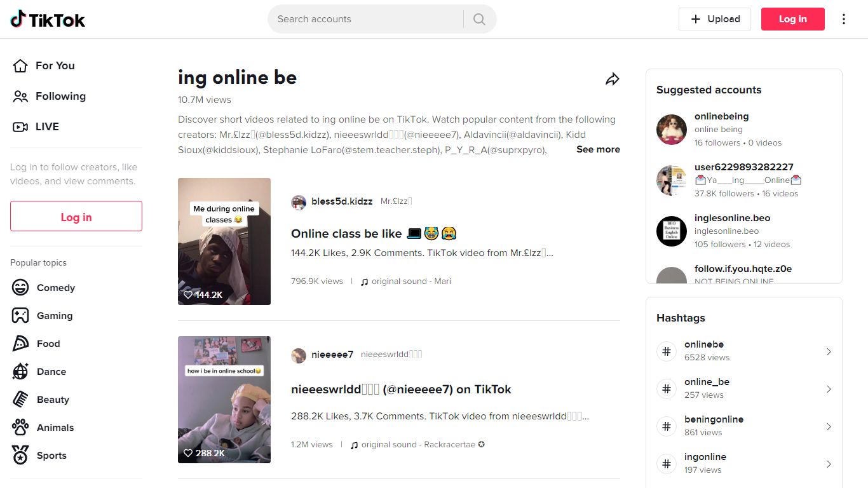Click the search magnifier icon
This screenshot has width=868, height=488.
480,19
